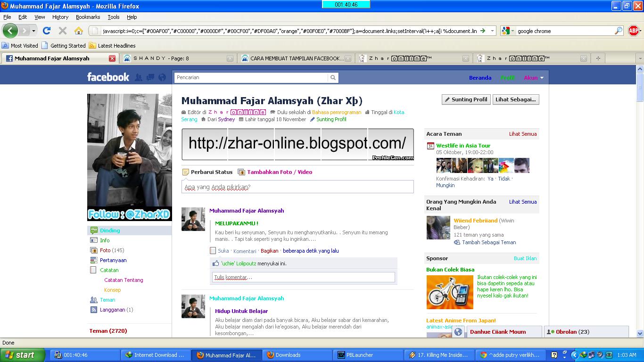Open the History menu
This screenshot has height=362, width=644.
click(60, 17)
